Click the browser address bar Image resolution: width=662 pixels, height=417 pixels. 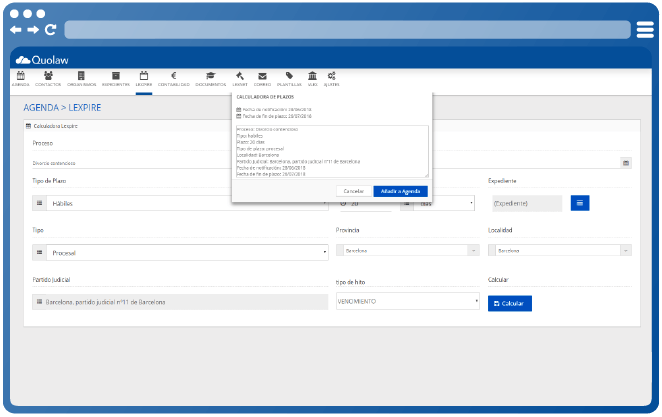click(x=347, y=30)
